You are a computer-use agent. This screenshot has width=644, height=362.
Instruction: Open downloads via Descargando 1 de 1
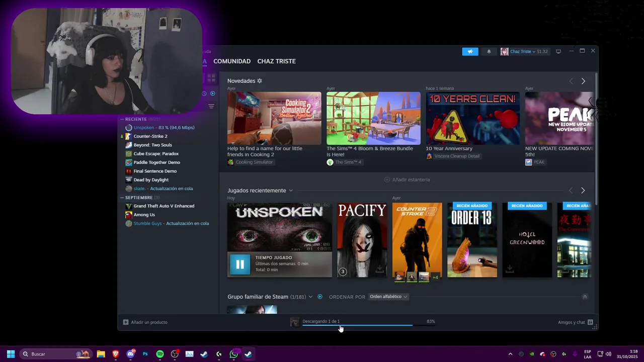point(321,321)
